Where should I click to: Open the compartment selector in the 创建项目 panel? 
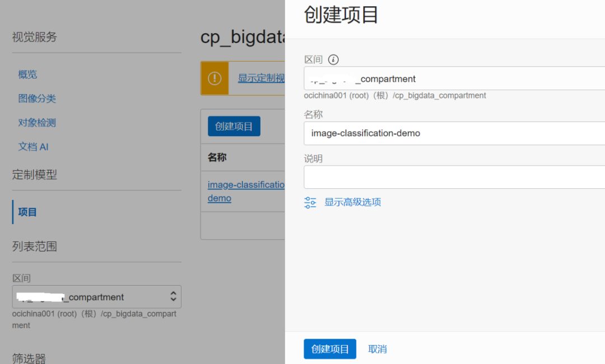[454, 78]
